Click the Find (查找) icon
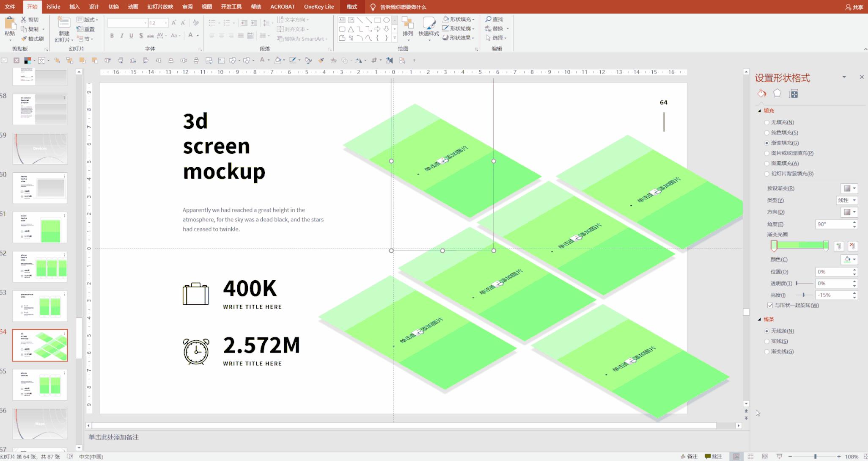This screenshot has height=461, width=868. click(489, 19)
